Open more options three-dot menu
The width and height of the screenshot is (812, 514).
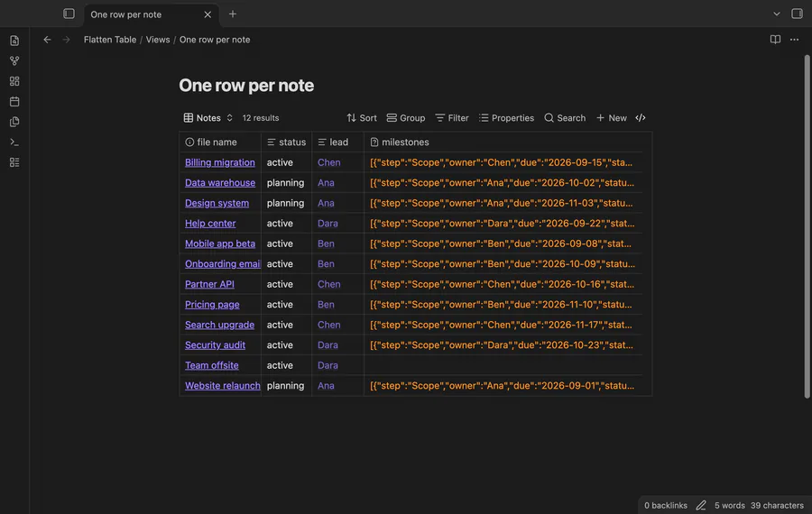click(x=794, y=40)
